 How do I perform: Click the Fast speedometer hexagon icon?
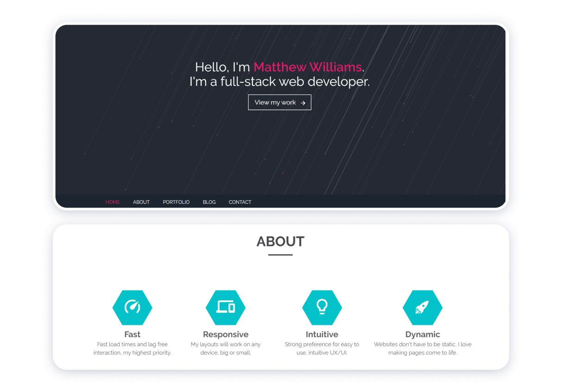click(132, 307)
